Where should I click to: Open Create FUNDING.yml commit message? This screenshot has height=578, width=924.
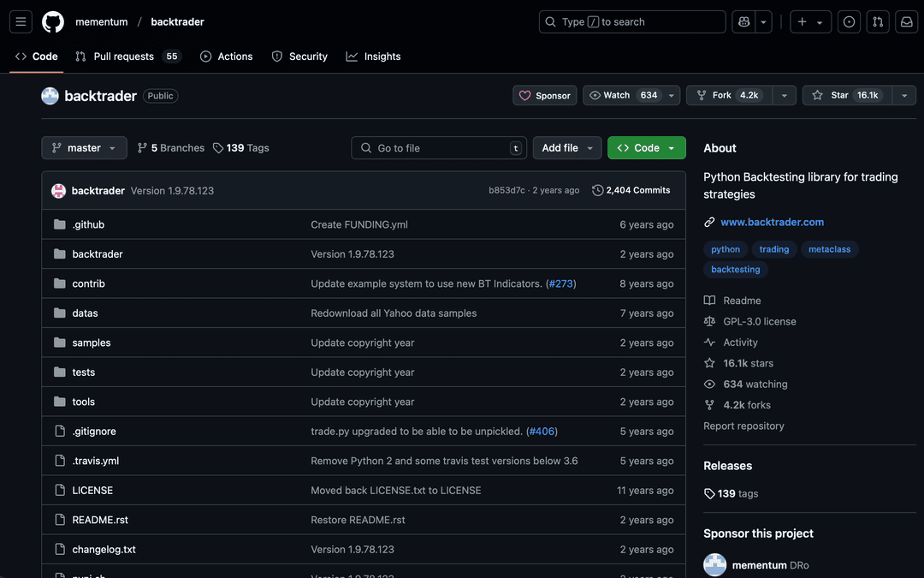[x=359, y=224]
